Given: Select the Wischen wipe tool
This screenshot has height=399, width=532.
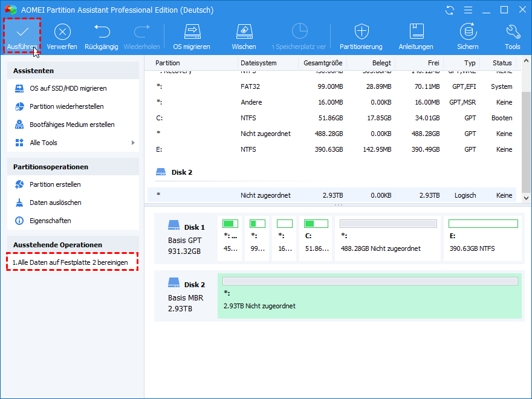Looking at the screenshot, I should click(x=244, y=32).
